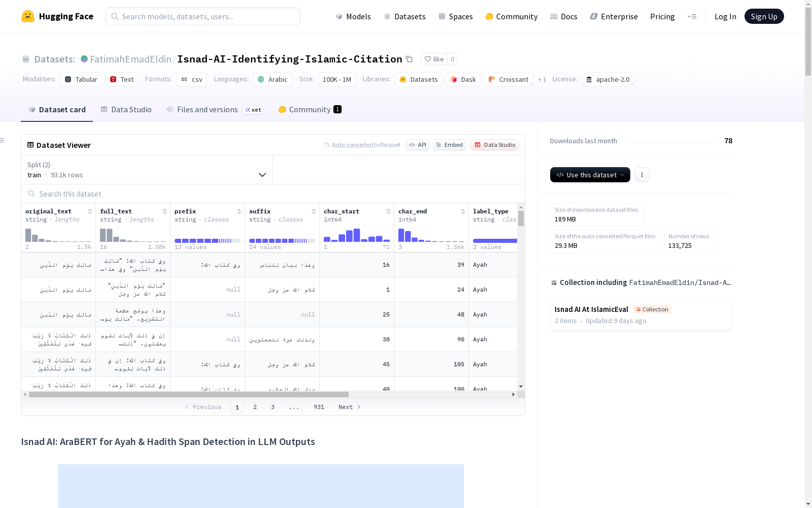This screenshot has width=812, height=508.
Task: Click the char_start histogram chart
Action: (x=357, y=235)
